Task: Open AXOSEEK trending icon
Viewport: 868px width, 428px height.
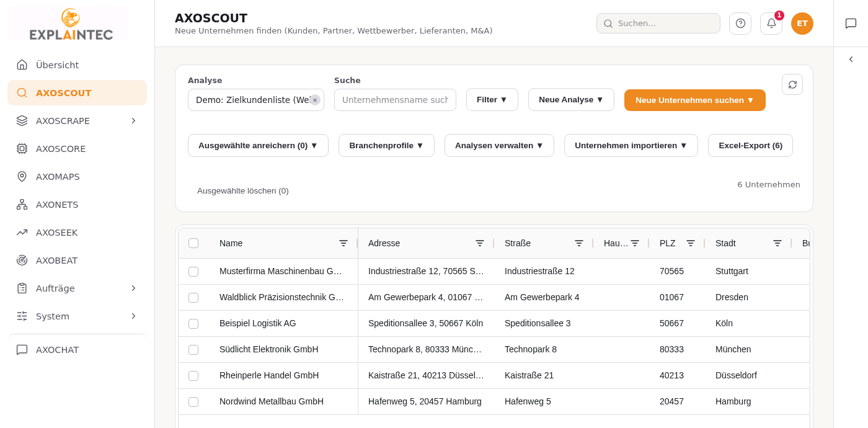Action: tap(22, 233)
